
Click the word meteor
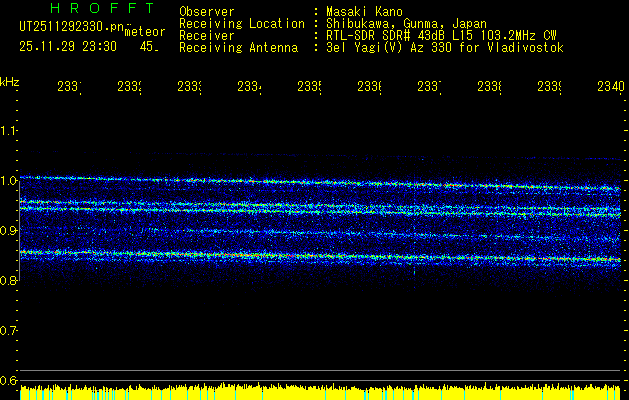click(x=145, y=32)
